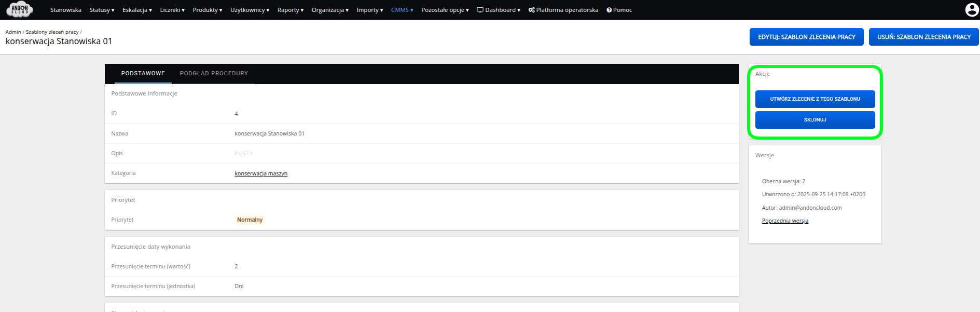980x312 pixels.
Task: Go to Szablony zleceń pracy breadcrumb
Action: (x=52, y=32)
